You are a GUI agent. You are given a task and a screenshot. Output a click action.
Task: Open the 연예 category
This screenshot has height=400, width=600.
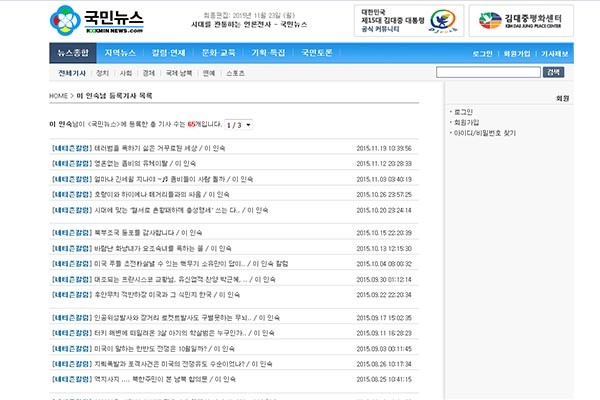coord(209,73)
